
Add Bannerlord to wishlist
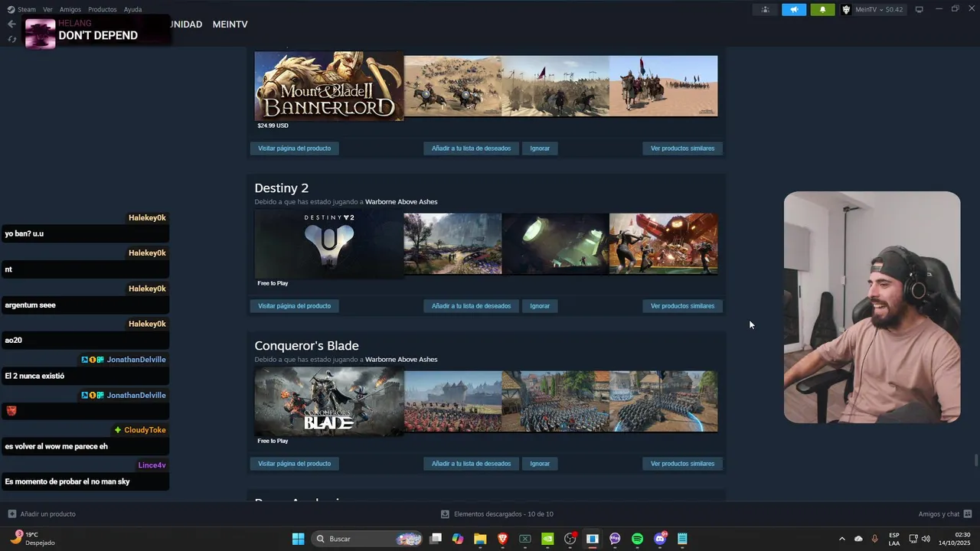[471, 148]
